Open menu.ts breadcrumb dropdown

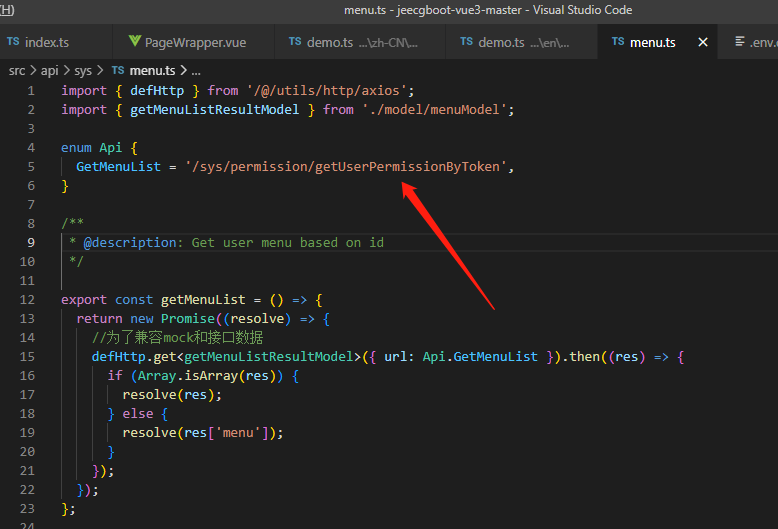tap(152, 71)
